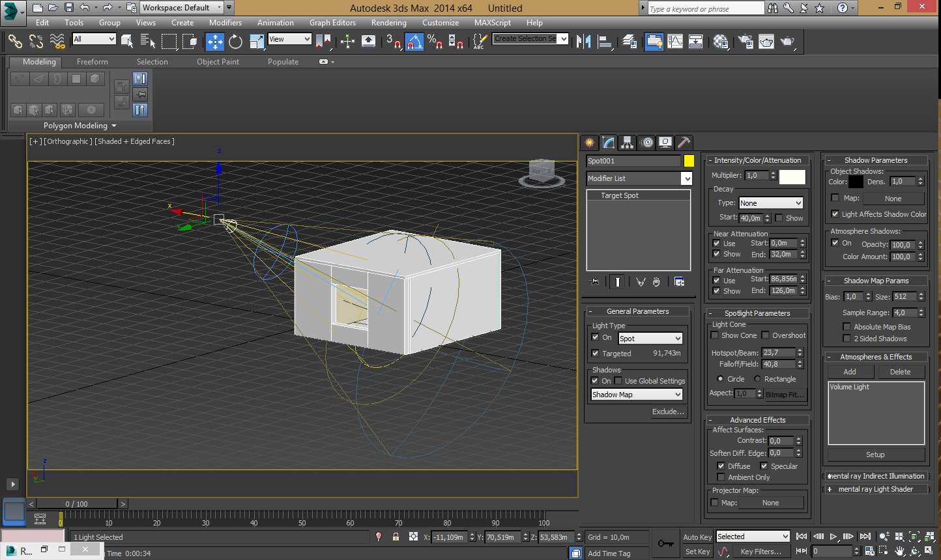Enable the Show Cone checkbox
941x560 pixels.
pos(715,335)
